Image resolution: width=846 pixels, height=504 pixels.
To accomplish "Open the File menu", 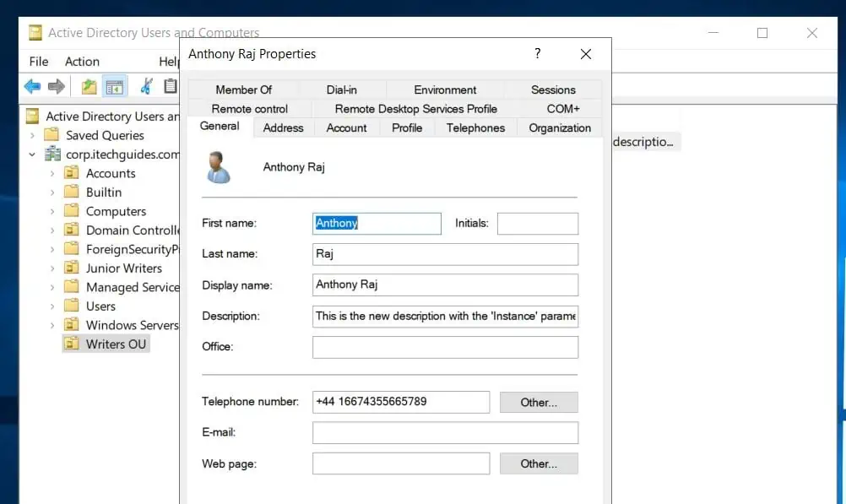I will pyautogui.click(x=39, y=62).
